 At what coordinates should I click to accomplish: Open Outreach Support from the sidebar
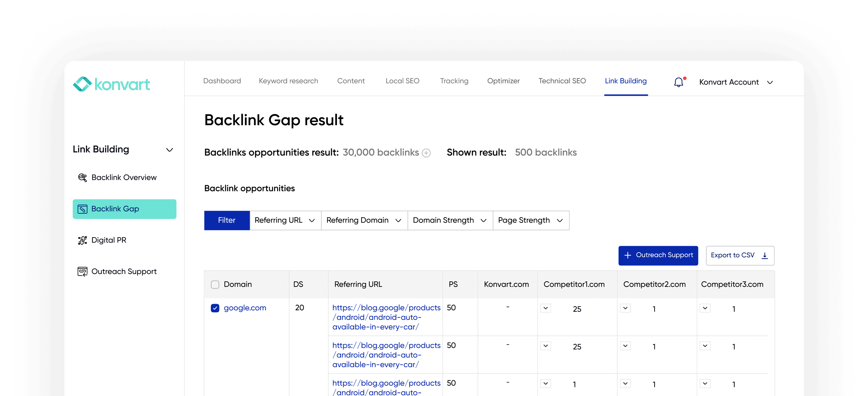[x=124, y=271]
